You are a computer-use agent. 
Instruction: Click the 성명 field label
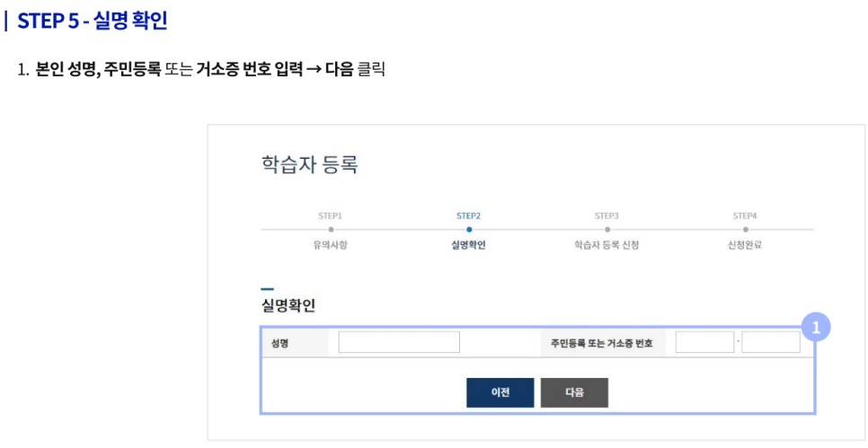pyautogui.click(x=279, y=343)
